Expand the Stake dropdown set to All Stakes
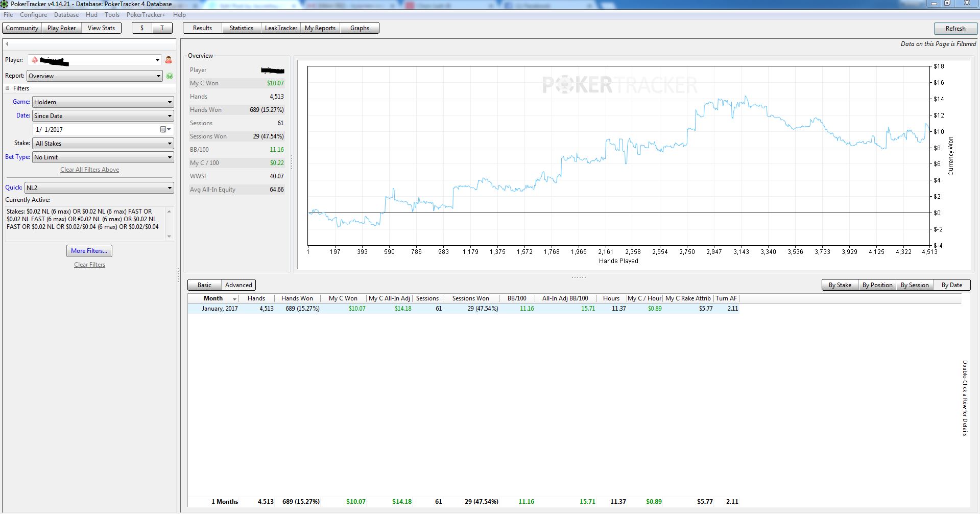The width and height of the screenshot is (980, 514). (103, 144)
